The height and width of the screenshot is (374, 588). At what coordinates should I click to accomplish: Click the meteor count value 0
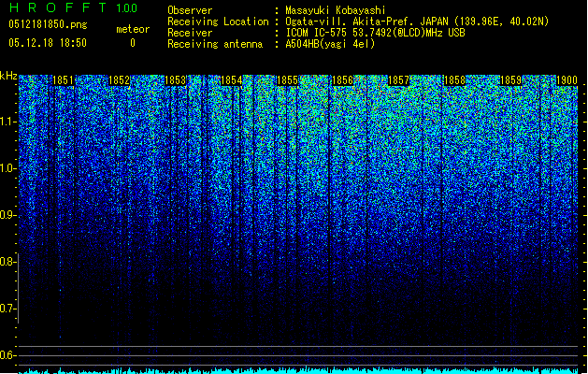pos(133,43)
